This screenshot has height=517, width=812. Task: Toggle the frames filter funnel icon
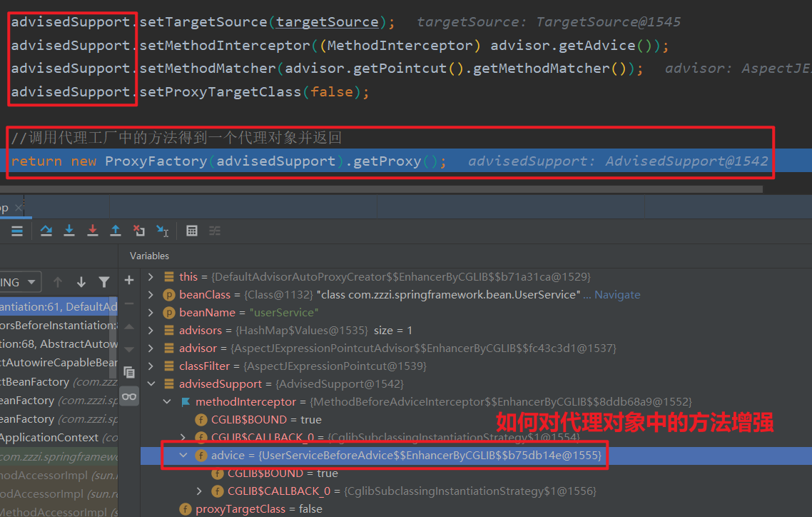pyautogui.click(x=104, y=282)
